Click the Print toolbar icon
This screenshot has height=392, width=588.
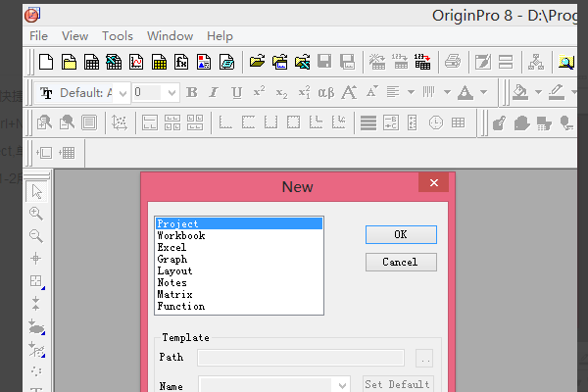point(453,62)
